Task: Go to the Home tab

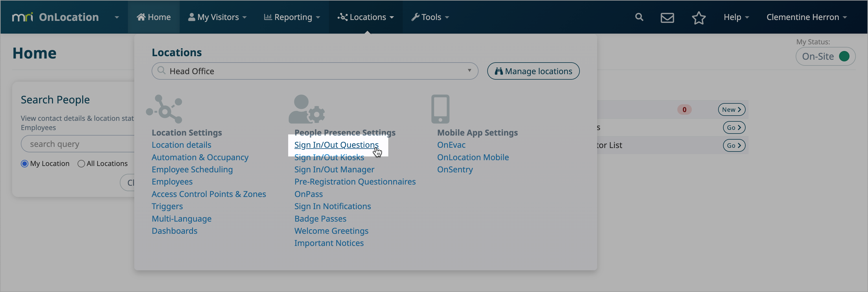Action: (x=154, y=17)
